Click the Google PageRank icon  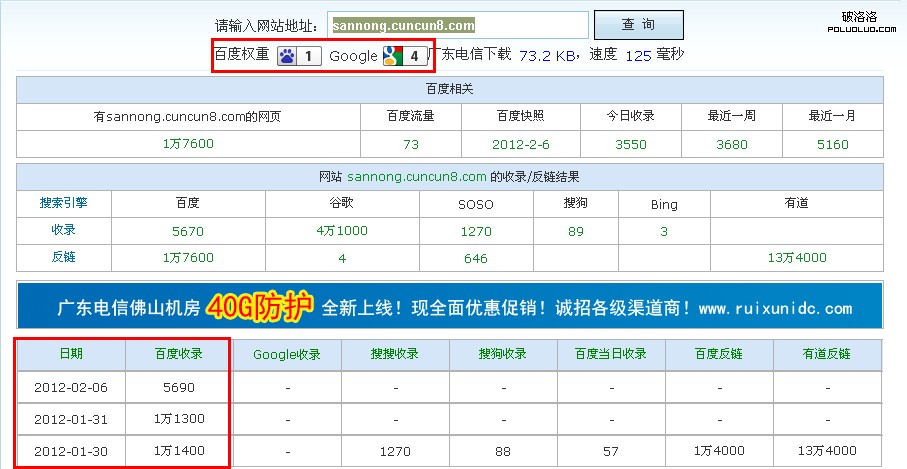(x=392, y=56)
